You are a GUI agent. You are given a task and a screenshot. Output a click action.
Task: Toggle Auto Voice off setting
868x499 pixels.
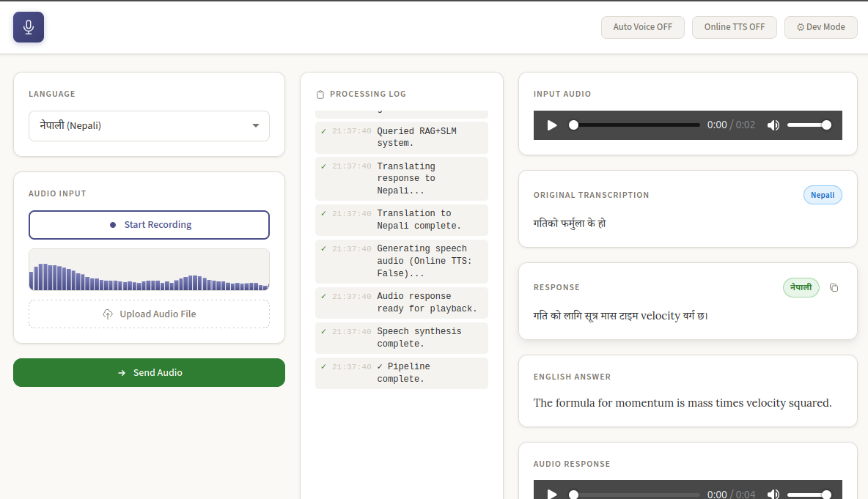click(642, 27)
